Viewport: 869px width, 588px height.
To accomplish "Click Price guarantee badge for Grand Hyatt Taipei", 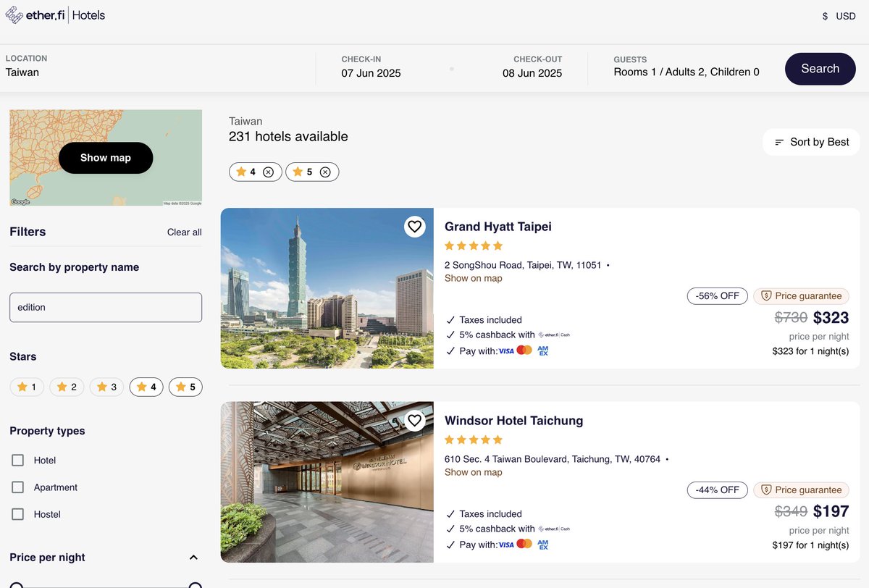I will click(802, 295).
